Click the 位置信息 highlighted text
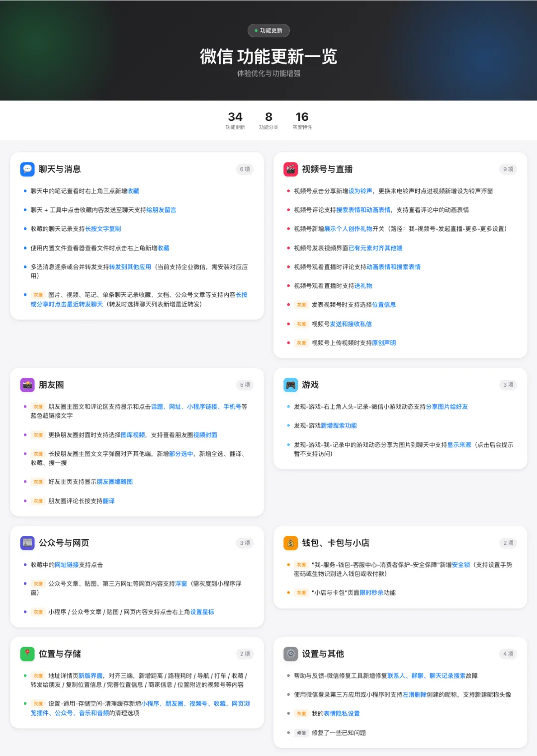 [384, 305]
